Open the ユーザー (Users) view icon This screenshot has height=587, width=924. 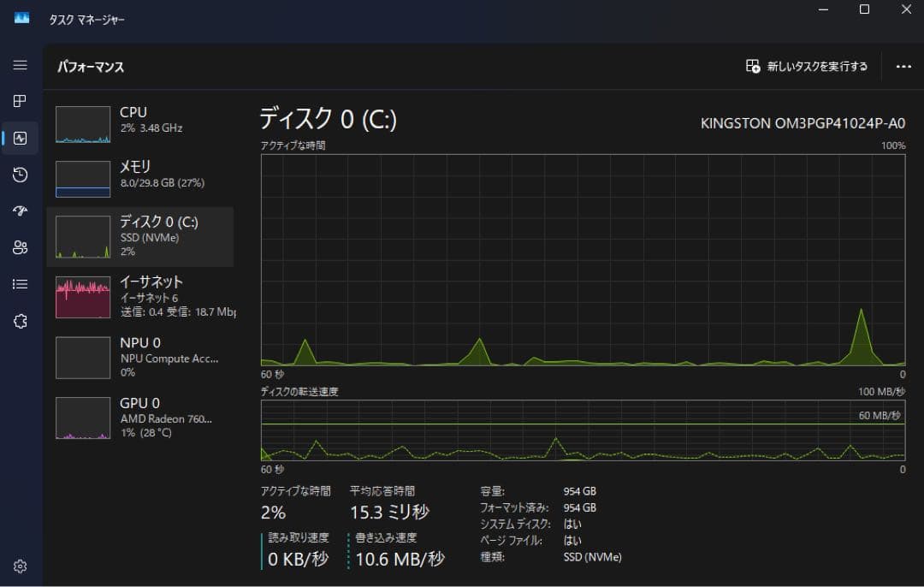[21, 247]
